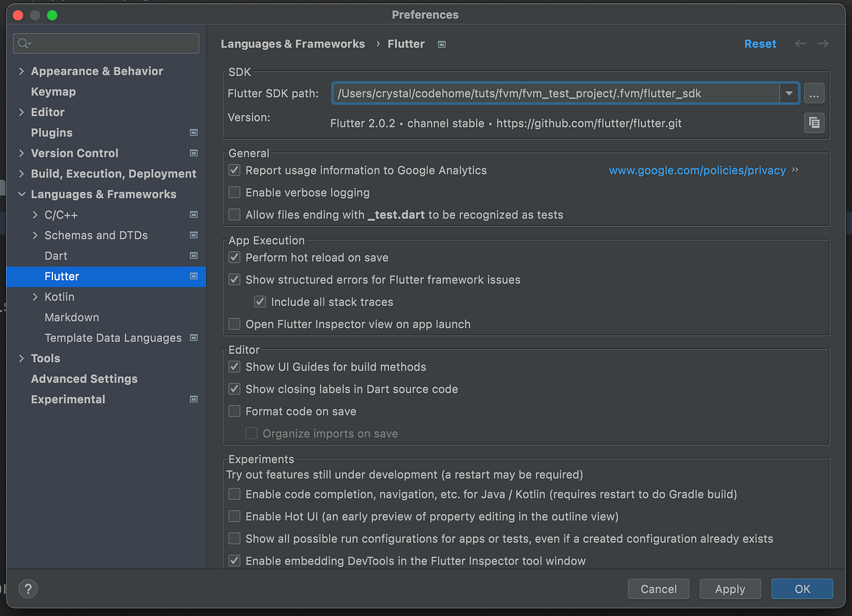Go forward with the right arrow icon

823,44
